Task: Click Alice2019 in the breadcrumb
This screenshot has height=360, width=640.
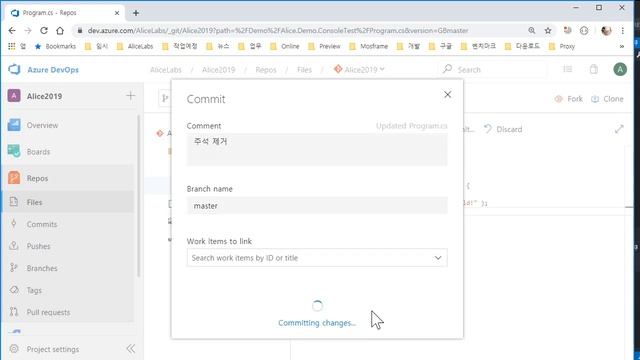Action: pyautogui.click(x=218, y=70)
